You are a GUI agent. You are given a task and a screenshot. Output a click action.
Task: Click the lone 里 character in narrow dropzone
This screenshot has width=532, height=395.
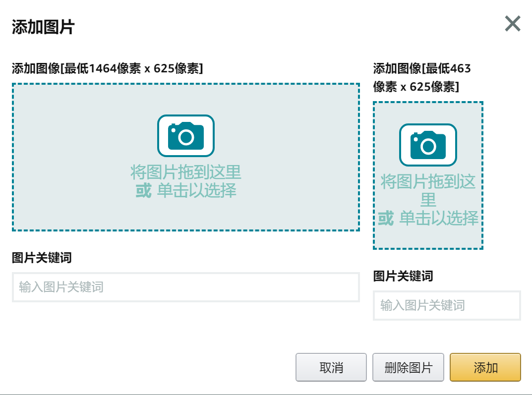[428, 200]
